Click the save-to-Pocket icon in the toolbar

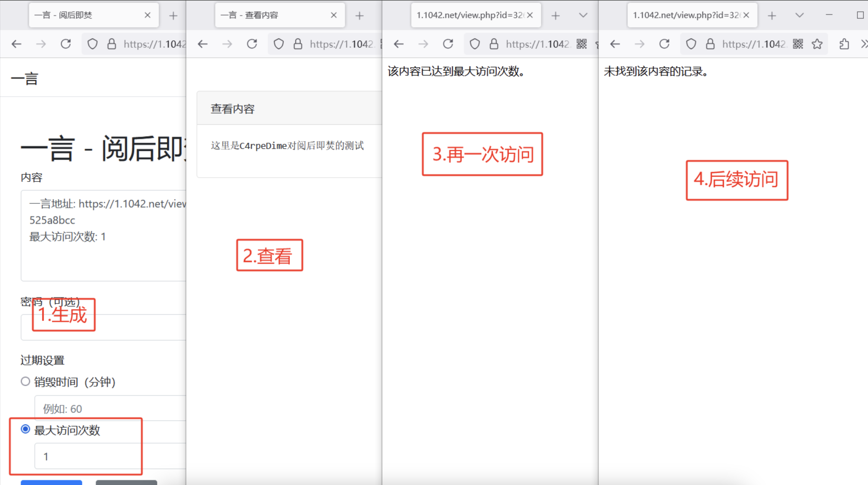tap(844, 44)
